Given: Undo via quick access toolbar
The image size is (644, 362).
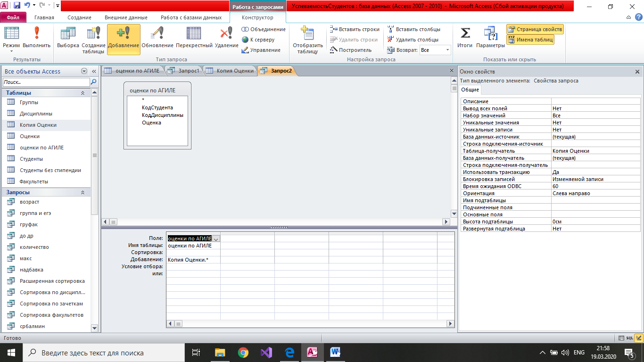Looking at the screenshot, I should 27,6.
